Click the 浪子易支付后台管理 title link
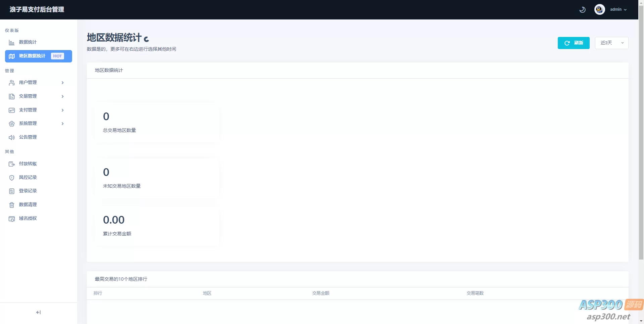644x324 pixels. pos(37,9)
